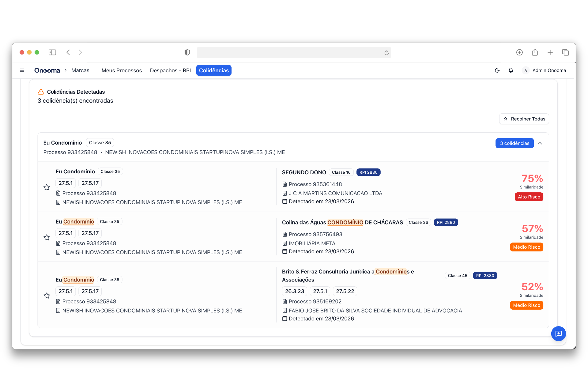Viewport: 588px width, 392px height.
Task: Reload the page with the refresh icon
Action: click(386, 52)
